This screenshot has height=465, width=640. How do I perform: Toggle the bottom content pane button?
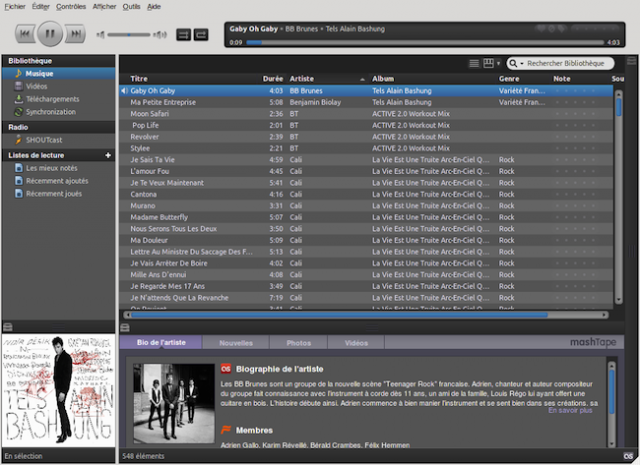pyautogui.click(x=125, y=327)
